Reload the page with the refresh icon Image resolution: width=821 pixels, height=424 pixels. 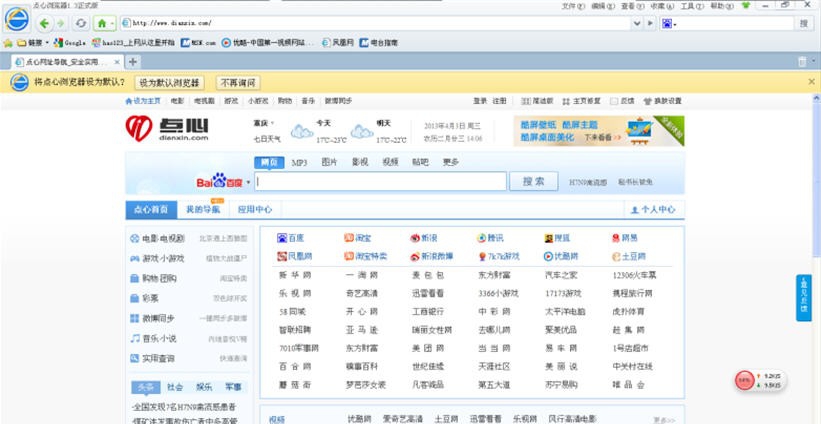81,23
